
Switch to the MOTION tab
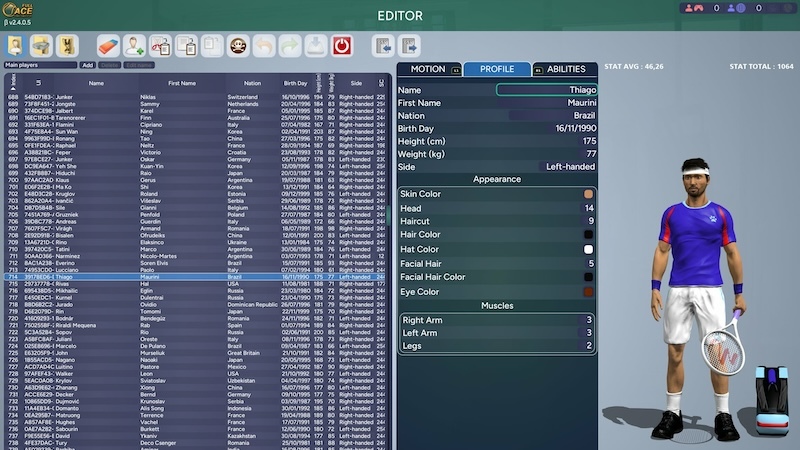428,69
